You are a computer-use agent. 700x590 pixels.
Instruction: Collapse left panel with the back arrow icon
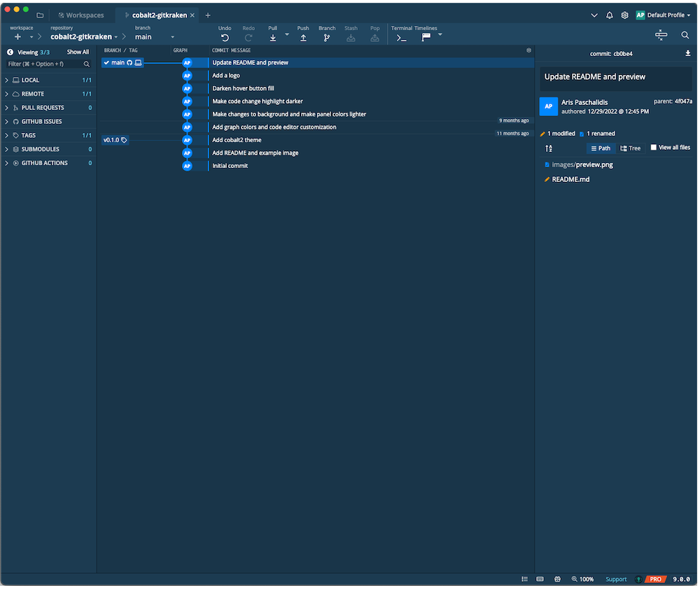(x=10, y=52)
